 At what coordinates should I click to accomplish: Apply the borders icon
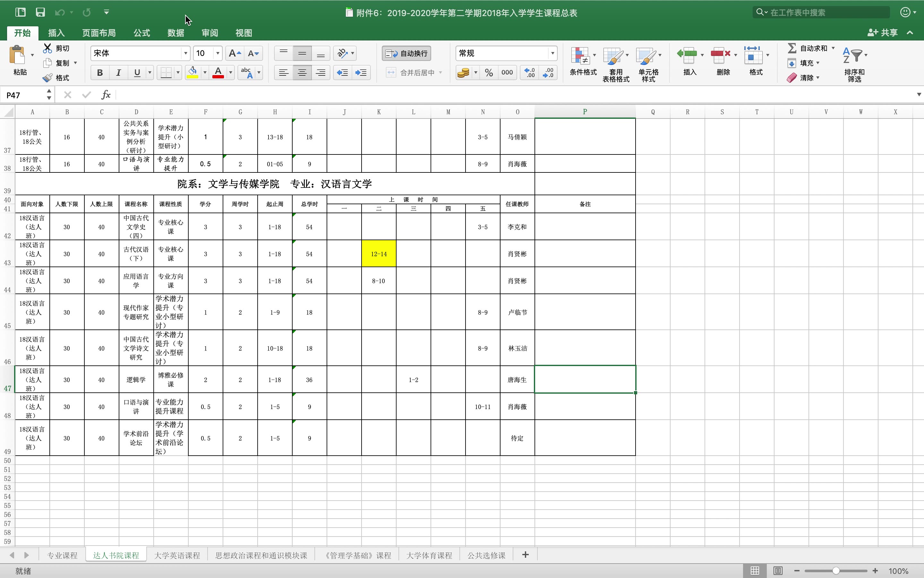pos(166,72)
